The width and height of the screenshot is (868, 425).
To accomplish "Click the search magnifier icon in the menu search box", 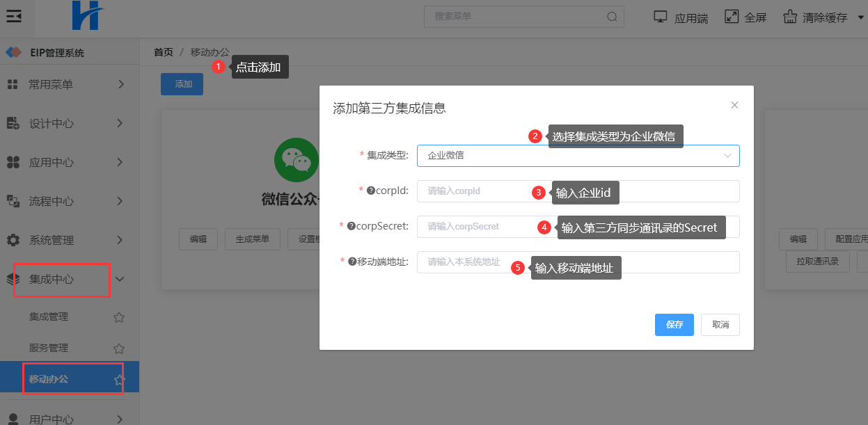I will point(612,17).
